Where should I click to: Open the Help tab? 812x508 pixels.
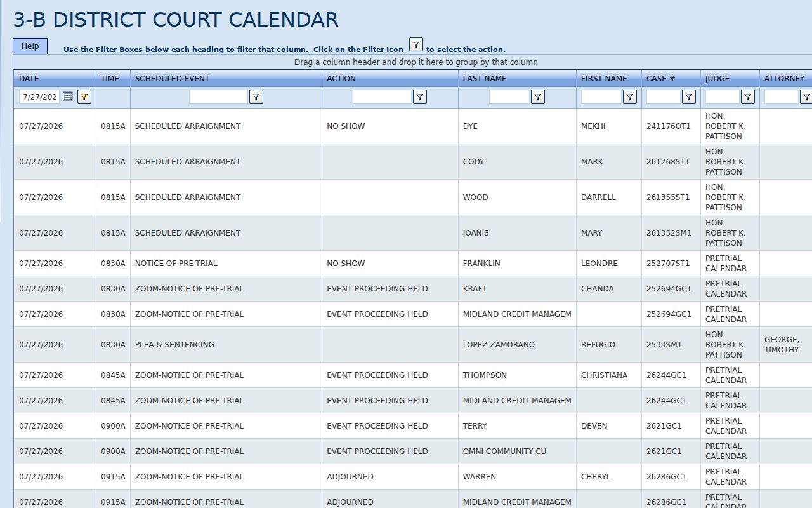click(30, 46)
